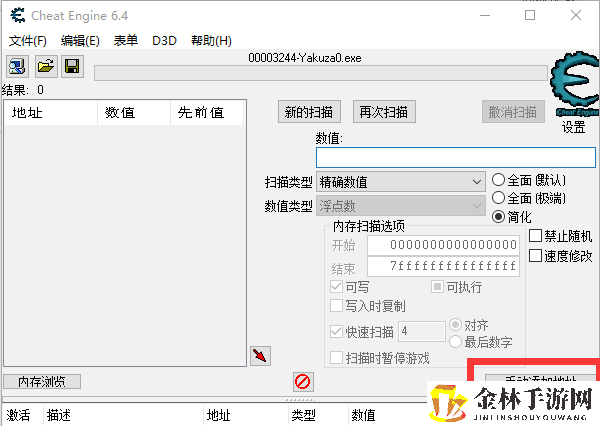Toggle the 扫描时暂停游戏 checkbox
The height and width of the screenshot is (426, 600).
(336, 358)
